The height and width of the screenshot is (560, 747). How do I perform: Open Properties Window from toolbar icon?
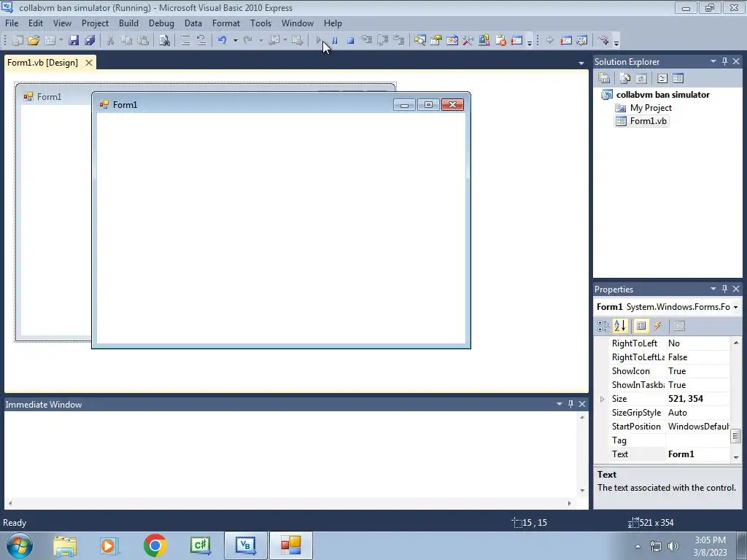(436, 41)
